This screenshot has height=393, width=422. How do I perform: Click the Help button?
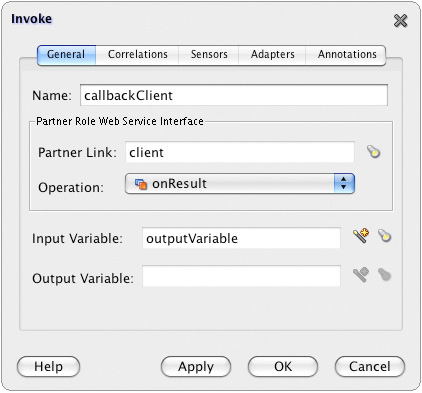click(48, 367)
